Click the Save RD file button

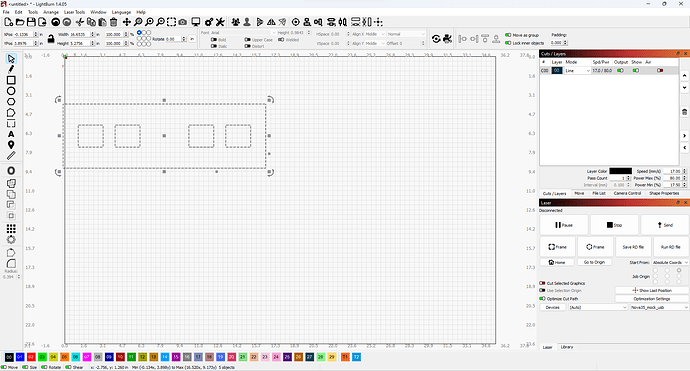point(633,247)
